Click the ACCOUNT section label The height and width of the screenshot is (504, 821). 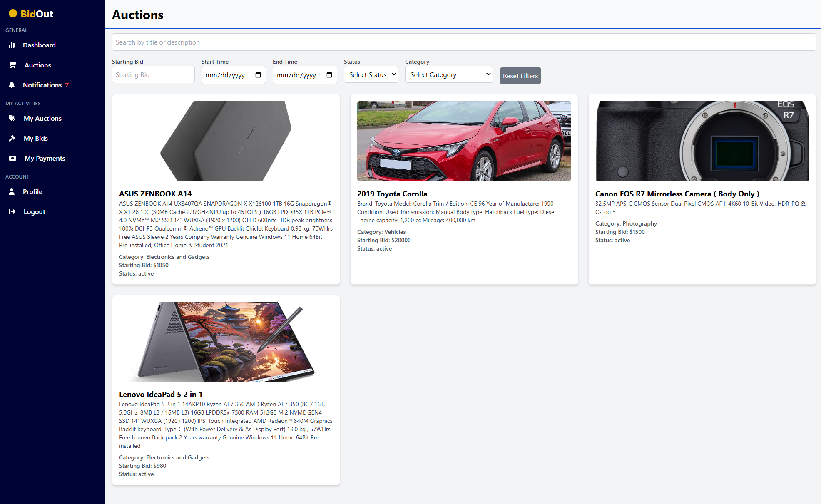point(17,176)
